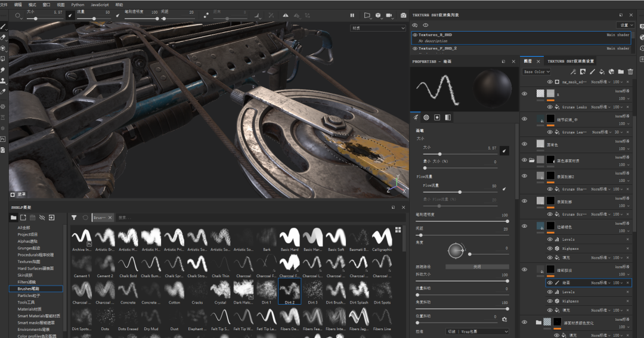Open the JavaScript menu
The width and height of the screenshot is (644, 338).
[100, 5]
